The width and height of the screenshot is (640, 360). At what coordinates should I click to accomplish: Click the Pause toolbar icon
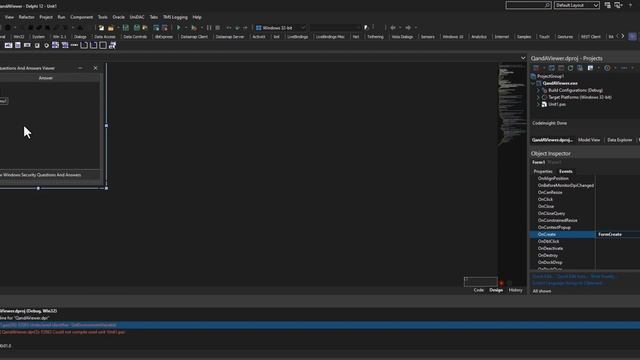209,28
